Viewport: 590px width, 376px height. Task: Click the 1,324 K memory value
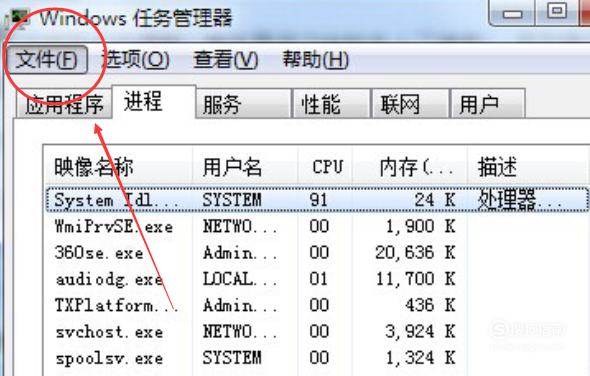(421, 358)
